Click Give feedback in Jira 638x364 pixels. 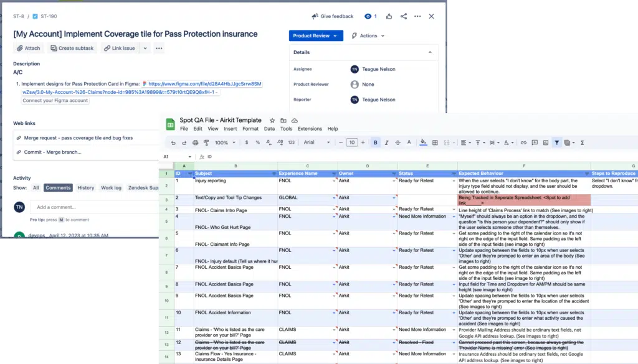coord(333,16)
